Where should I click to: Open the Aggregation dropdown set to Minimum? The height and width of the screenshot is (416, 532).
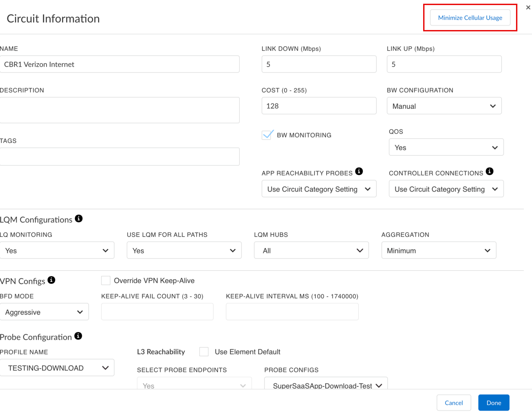[439, 251]
